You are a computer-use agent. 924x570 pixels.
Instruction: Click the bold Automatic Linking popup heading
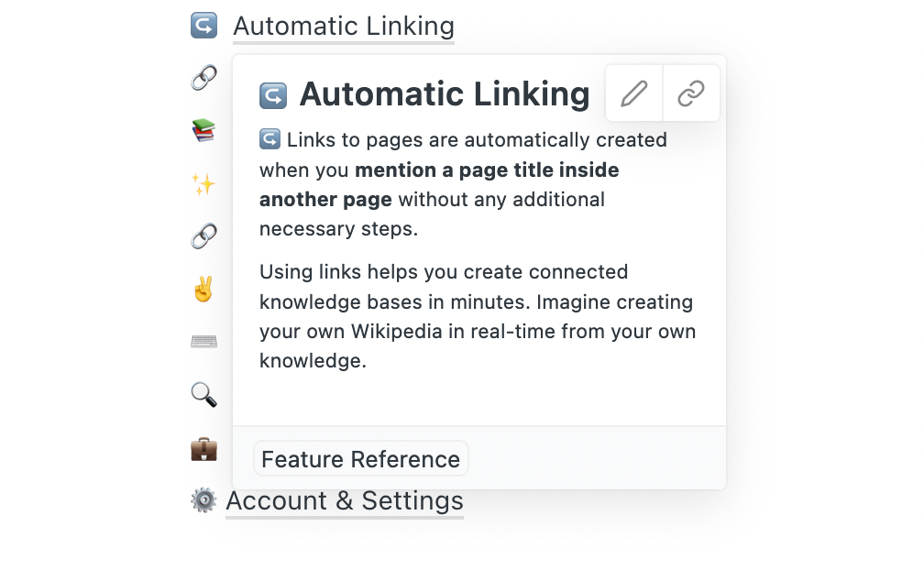(x=445, y=94)
